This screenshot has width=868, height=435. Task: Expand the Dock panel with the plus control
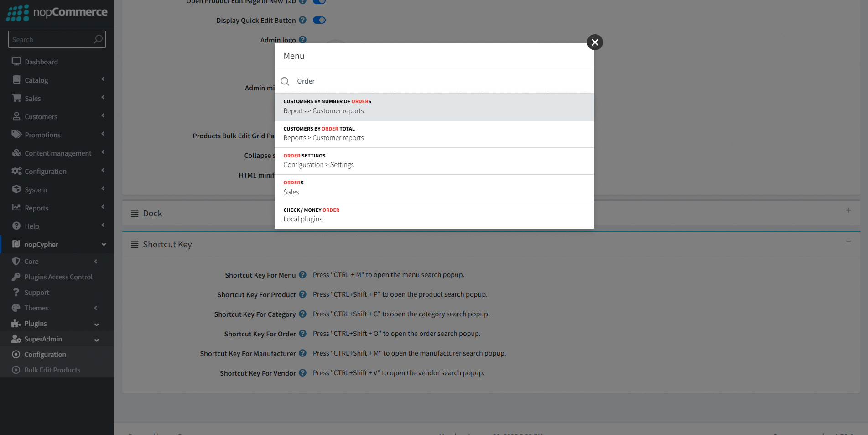848,210
